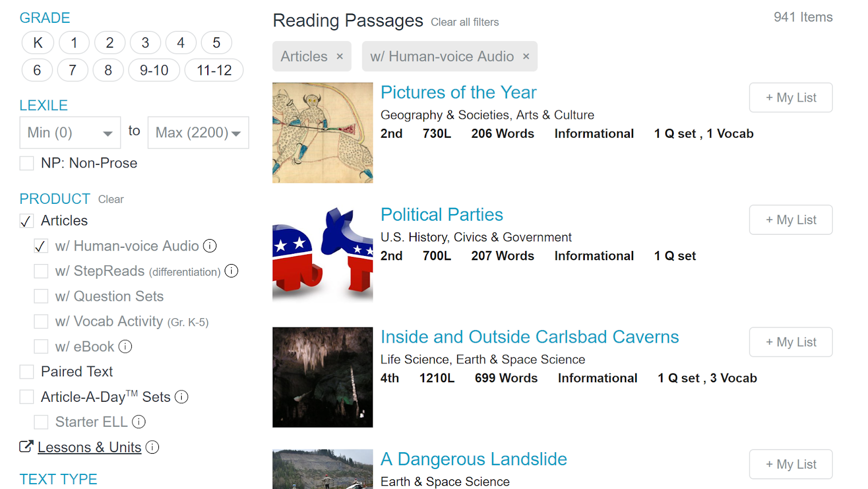Image resolution: width=868 pixels, height=489 pixels.
Task: Add Pictures of the Year to My List
Action: pyautogui.click(x=790, y=98)
